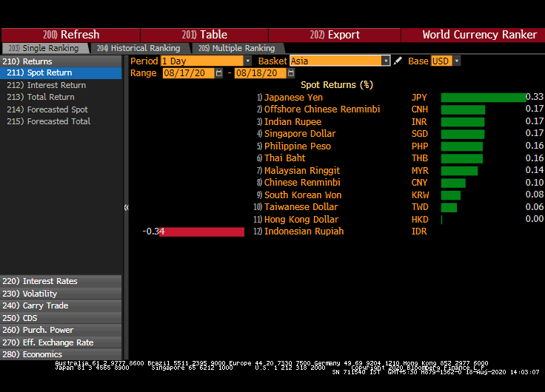This screenshot has height=392, width=545.
Task: Click the Refresh button
Action: coord(71,35)
